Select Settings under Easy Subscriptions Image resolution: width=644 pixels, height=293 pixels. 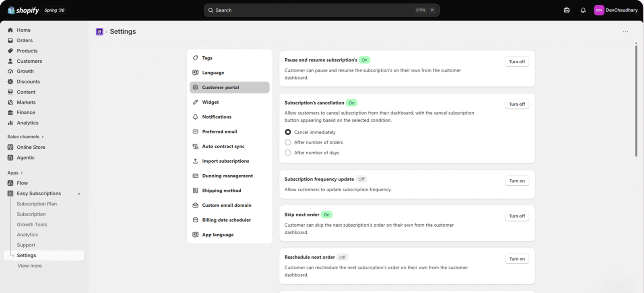44,256
